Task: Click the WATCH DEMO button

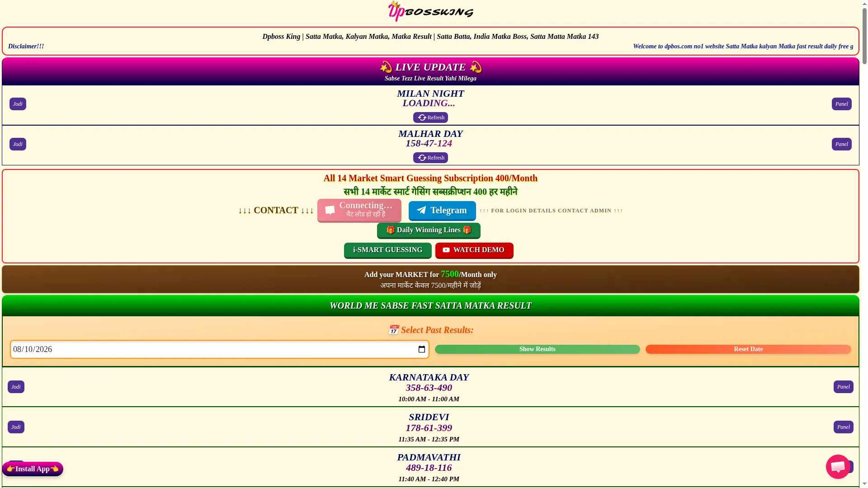Action: point(474,250)
